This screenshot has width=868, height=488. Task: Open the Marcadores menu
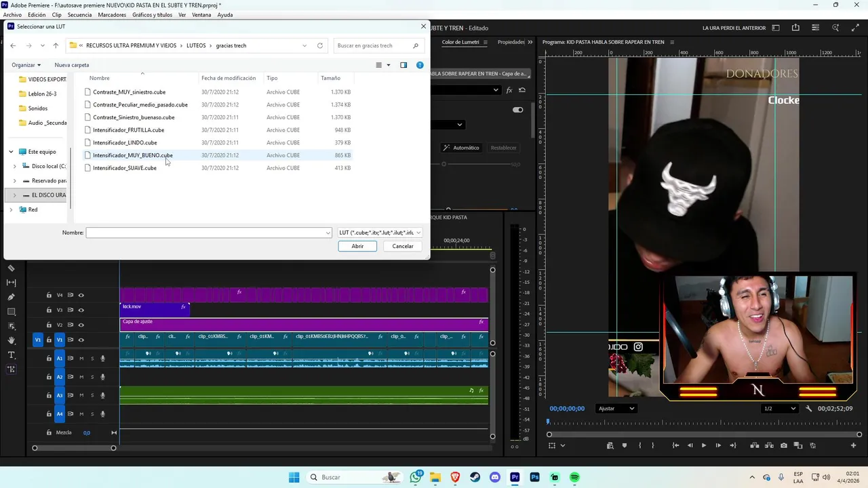[112, 15]
